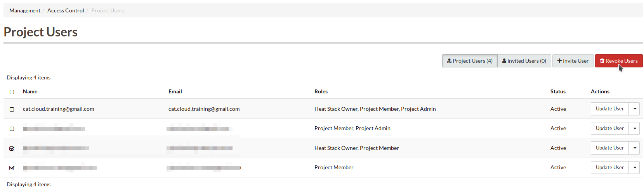Click Update User in the last row
This screenshot has width=644, height=196.
[609, 167]
